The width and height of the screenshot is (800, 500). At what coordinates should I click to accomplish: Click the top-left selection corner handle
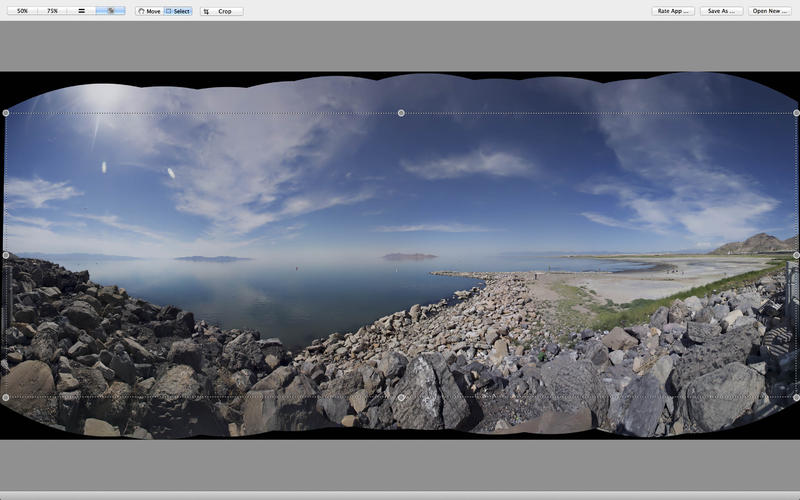[x=6, y=113]
